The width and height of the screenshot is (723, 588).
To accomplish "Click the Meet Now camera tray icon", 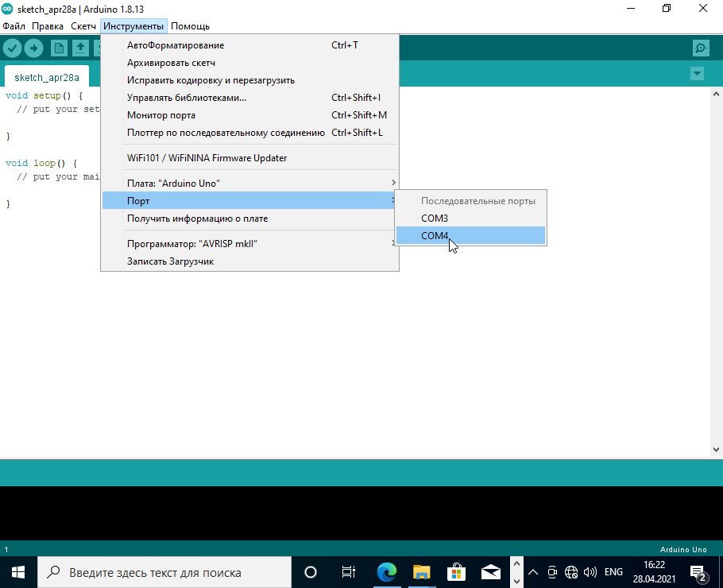I will (552, 572).
